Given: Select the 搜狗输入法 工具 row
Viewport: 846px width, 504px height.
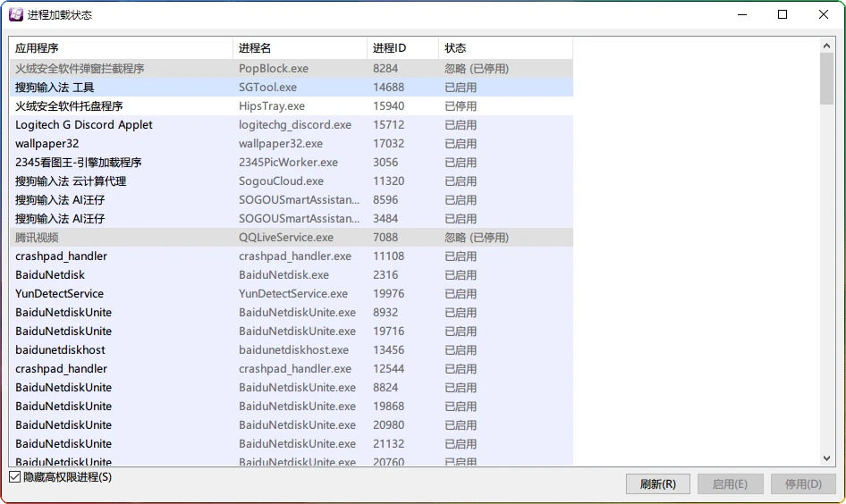Looking at the screenshot, I should click(x=292, y=88).
